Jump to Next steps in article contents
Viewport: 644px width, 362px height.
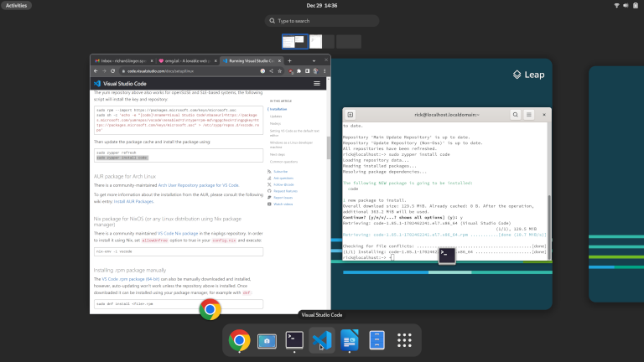point(278,154)
